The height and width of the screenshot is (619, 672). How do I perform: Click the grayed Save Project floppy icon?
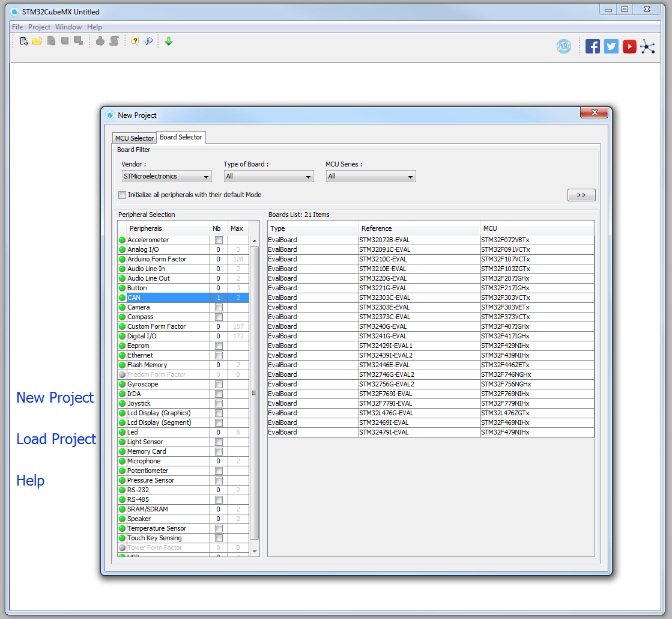click(x=65, y=41)
